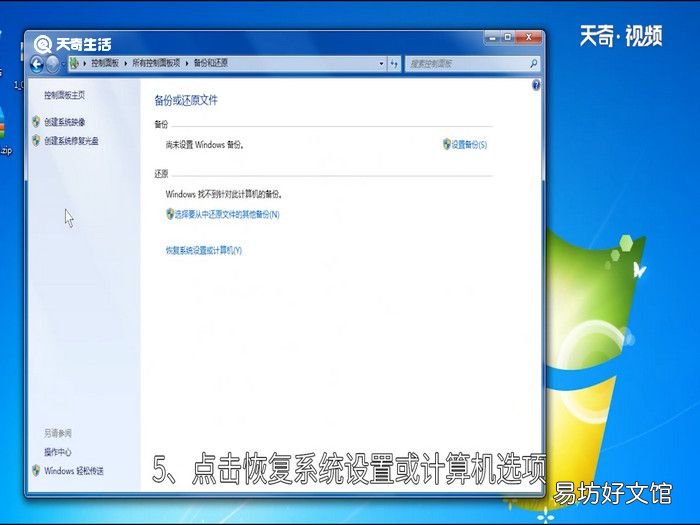Viewport: 700px width, 525px height.
Task: Open the address bar history dropdown arrow
Action: pyautogui.click(x=381, y=64)
